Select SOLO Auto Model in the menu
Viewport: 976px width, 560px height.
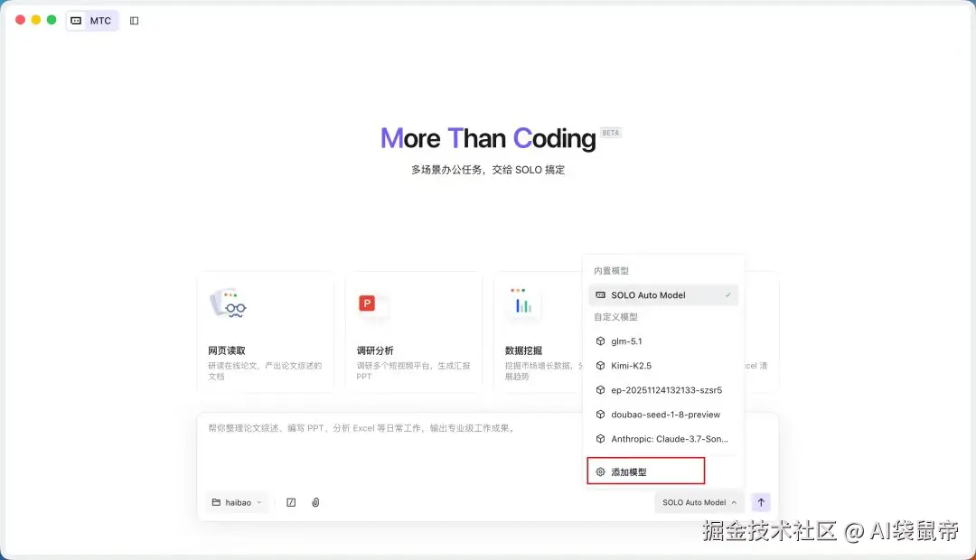click(663, 295)
